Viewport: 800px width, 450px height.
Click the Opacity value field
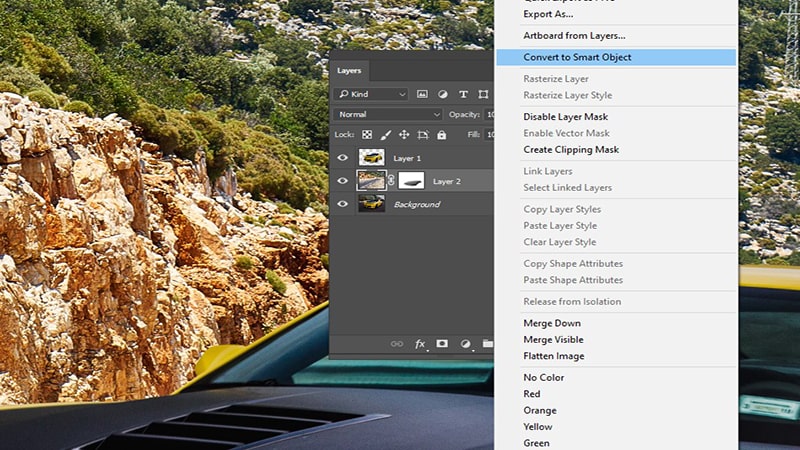click(489, 114)
